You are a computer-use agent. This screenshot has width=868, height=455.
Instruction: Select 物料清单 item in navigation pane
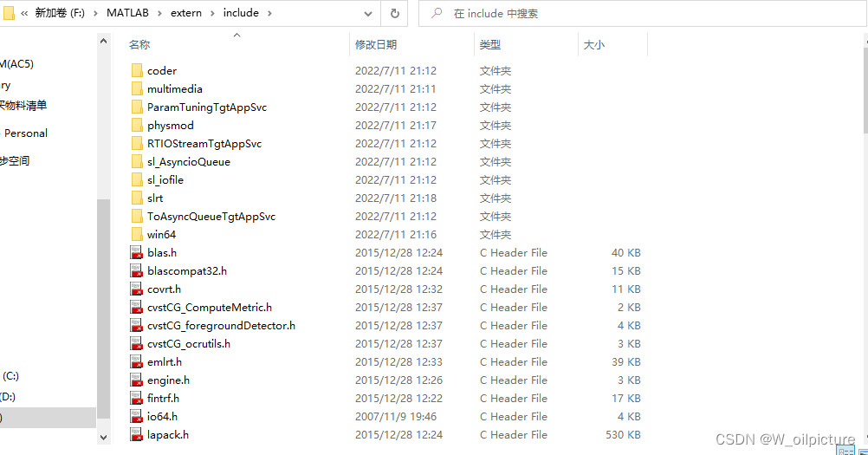(23, 105)
